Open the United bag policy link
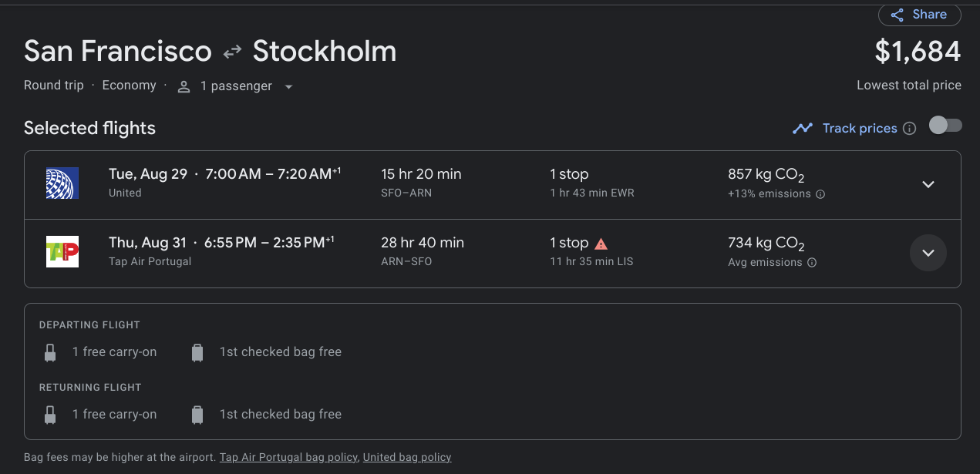Image resolution: width=980 pixels, height=474 pixels. 407,457
